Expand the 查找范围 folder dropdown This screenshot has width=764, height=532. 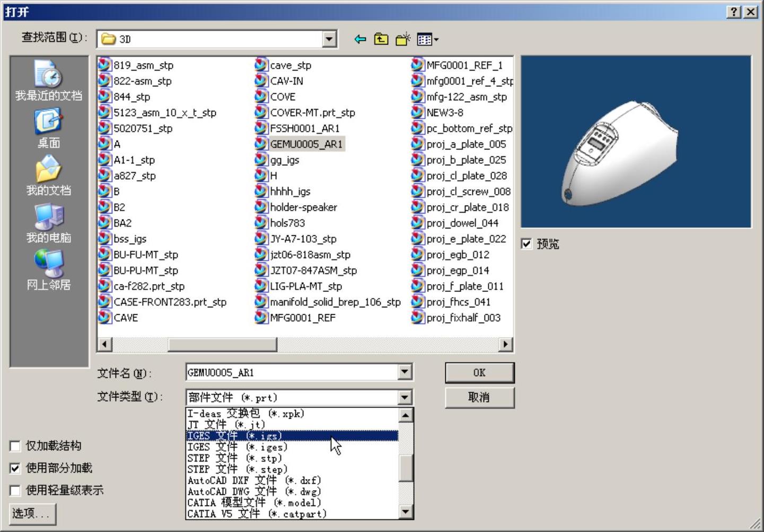[329, 39]
